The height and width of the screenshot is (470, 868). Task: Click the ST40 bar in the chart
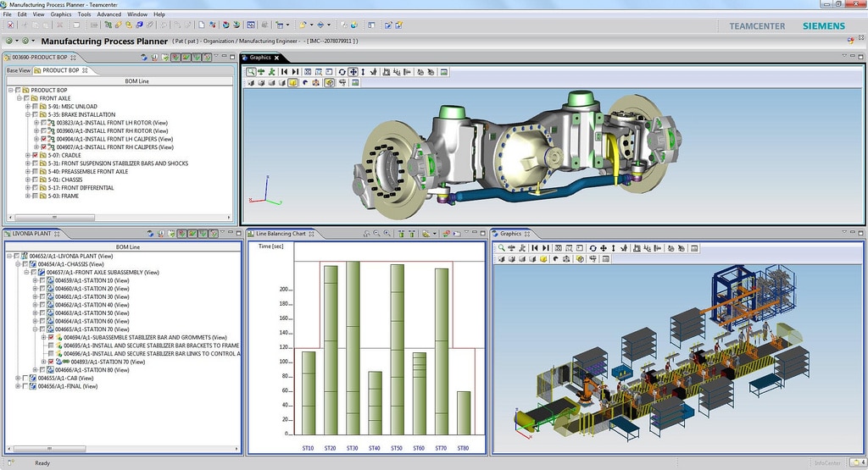coord(375,403)
